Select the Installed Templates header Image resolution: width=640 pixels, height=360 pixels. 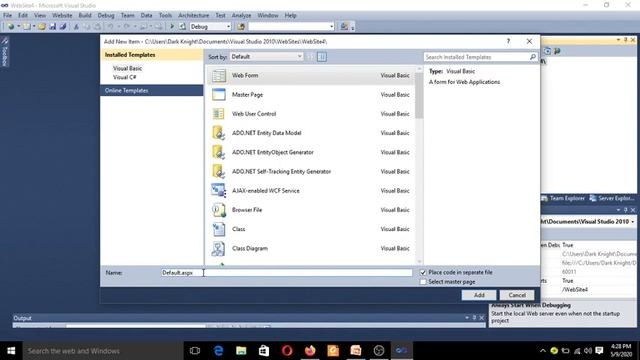[151, 55]
